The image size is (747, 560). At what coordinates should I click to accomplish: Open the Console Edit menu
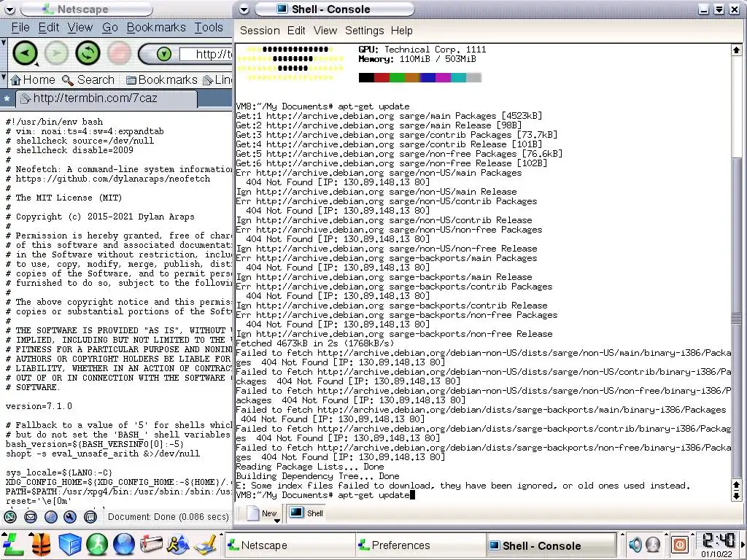click(296, 31)
